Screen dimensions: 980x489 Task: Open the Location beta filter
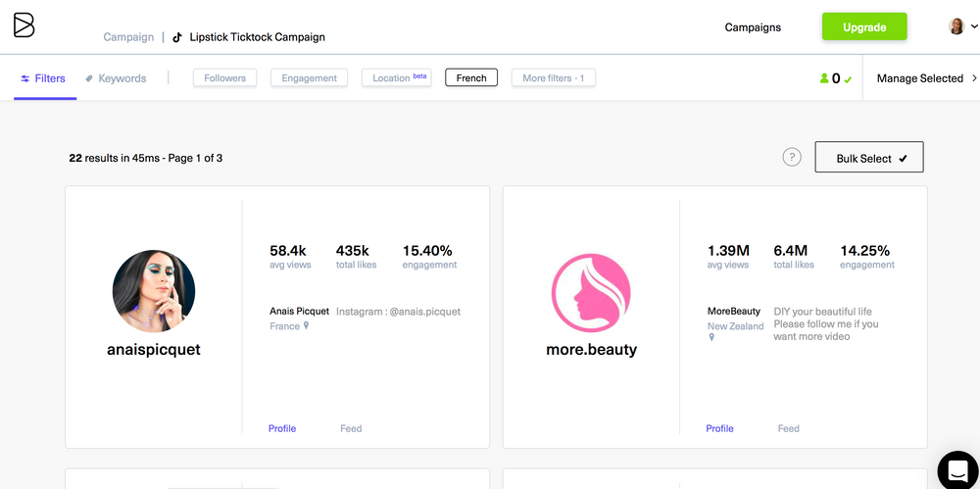click(397, 78)
